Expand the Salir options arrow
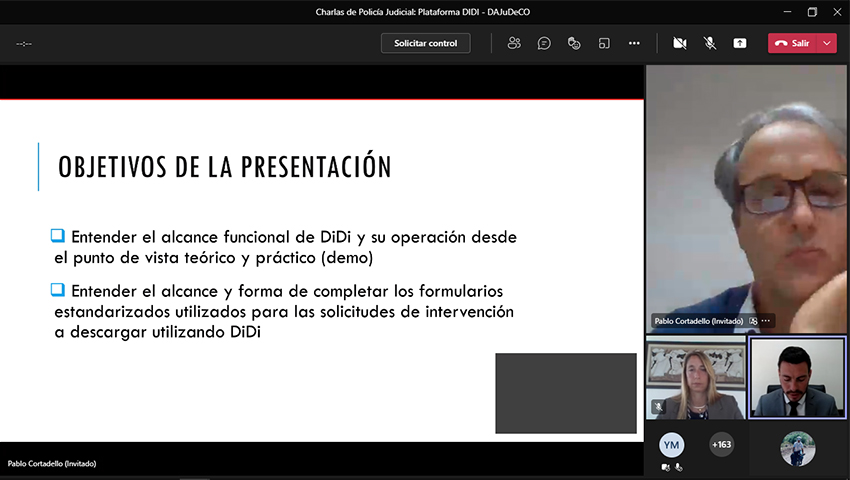 pyautogui.click(x=827, y=43)
